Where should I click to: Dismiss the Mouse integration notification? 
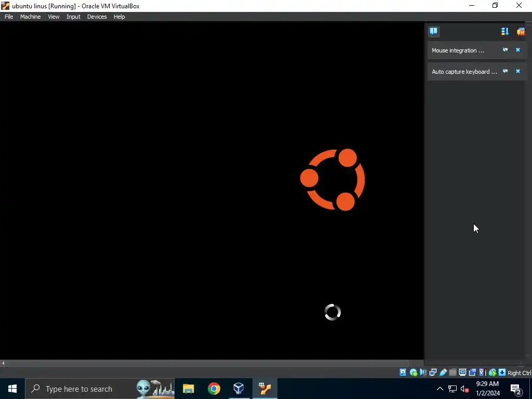point(518,50)
